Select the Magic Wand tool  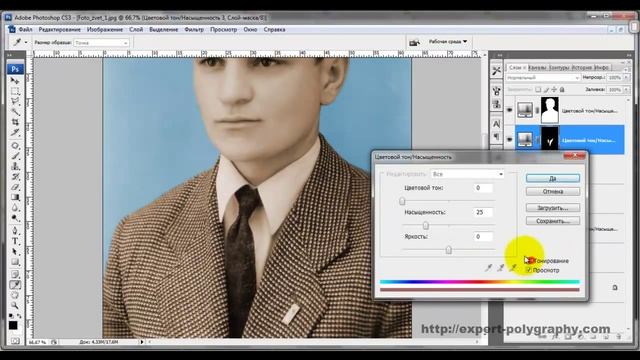pos(15,111)
